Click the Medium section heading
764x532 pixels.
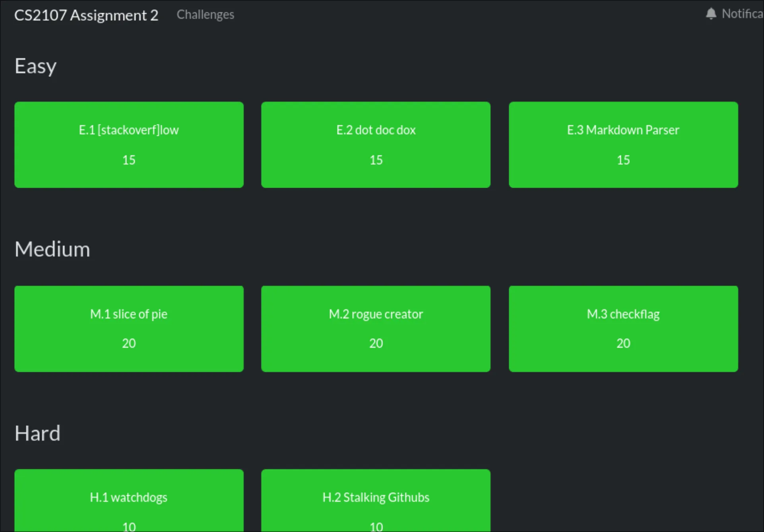(52, 249)
